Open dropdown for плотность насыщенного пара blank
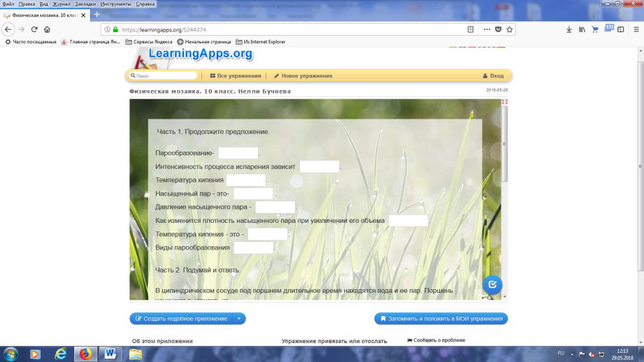Viewport: 644px width, 362px height. click(x=408, y=221)
